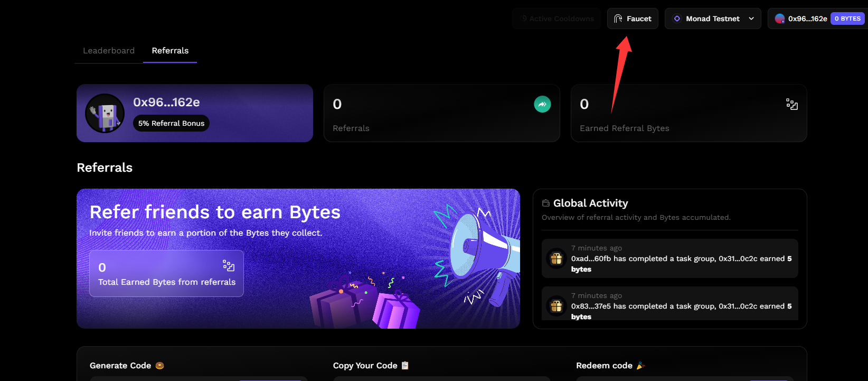Click the clipboard icon beside Copy Your Code
Viewport: 868px width, 381px height.
[405, 366]
